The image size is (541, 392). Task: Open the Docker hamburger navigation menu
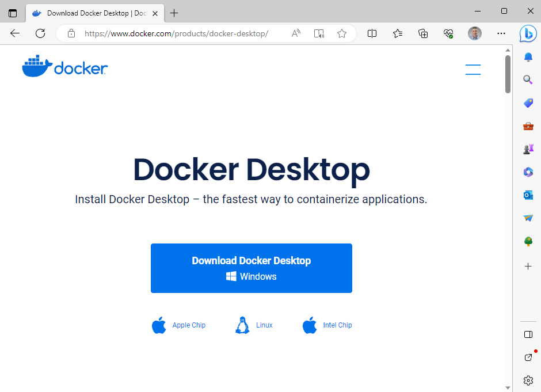(x=473, y=69)
